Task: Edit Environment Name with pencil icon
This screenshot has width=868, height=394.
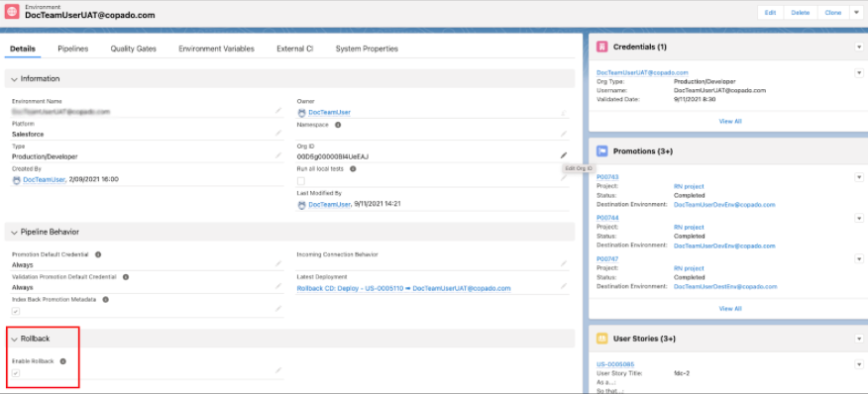Action: pyautogui.click(x=278, y=111)
